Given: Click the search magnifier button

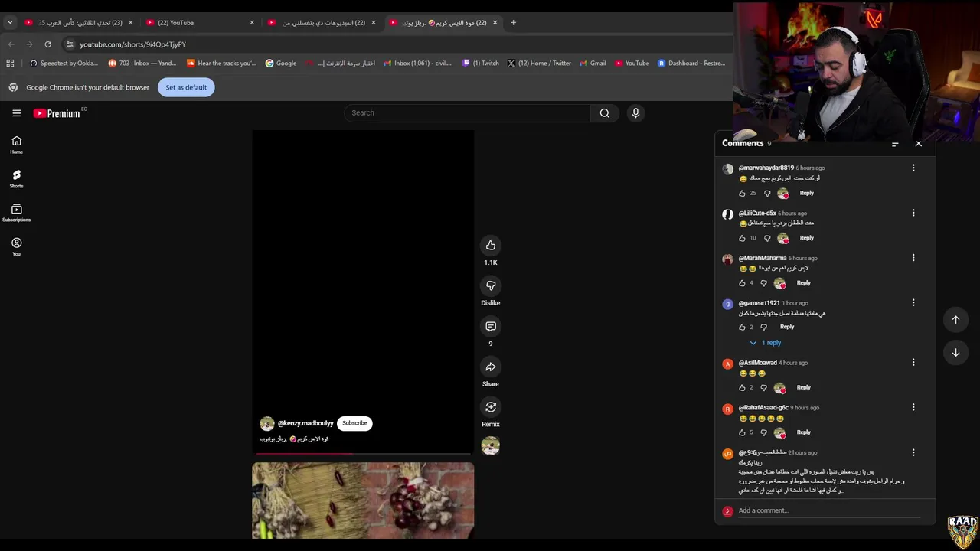Looking at the screenshot, I should (605, 113).
